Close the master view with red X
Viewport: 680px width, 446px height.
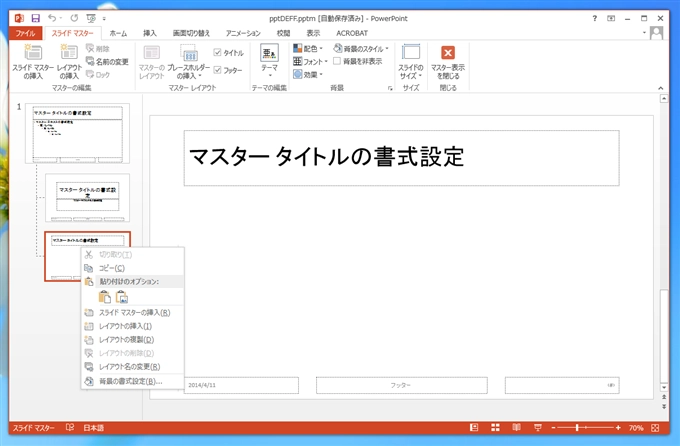click(448, 62)
